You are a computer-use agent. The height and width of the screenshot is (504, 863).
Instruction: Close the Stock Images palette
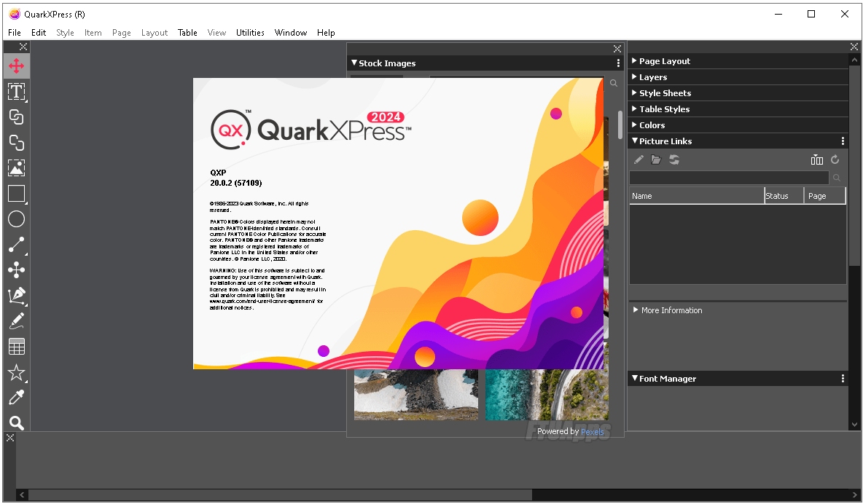point(617,48)
